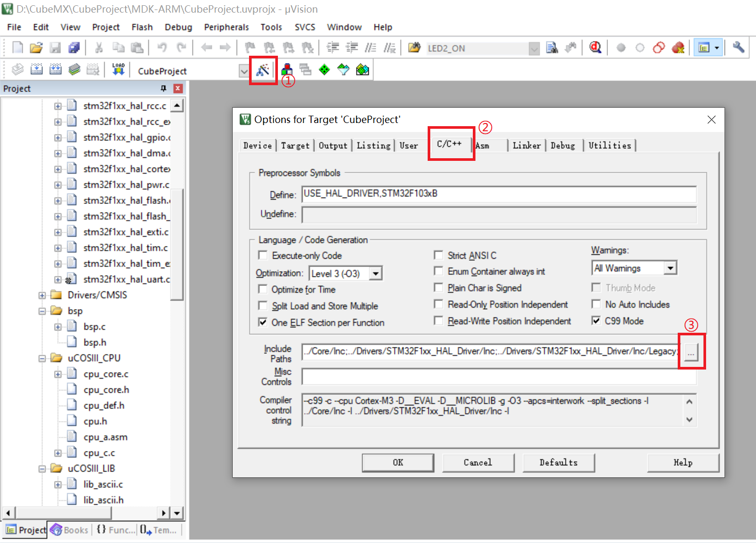Open Manage Run-Time Environment icon
The width and height of the screenshot is (756, 543).
pos(343,69)
